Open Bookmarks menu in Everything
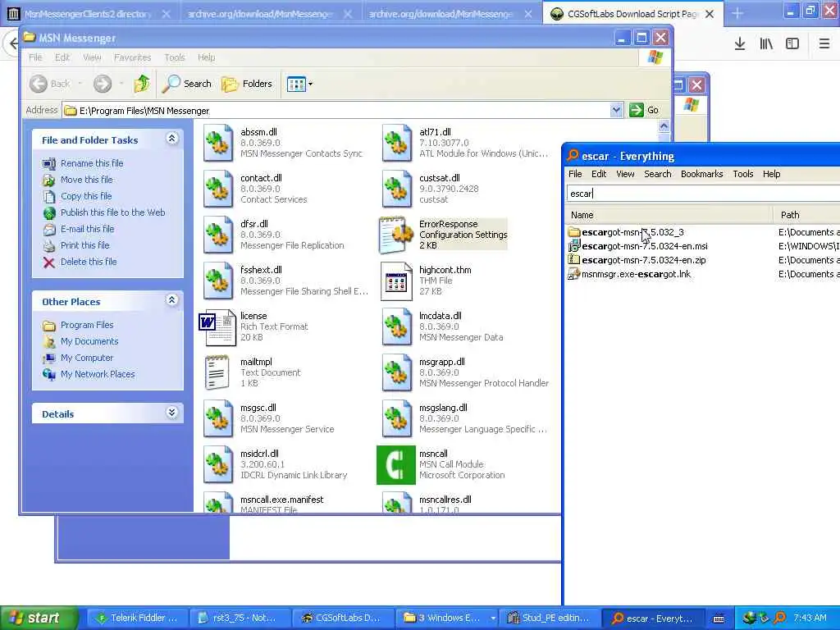Viewport: 840px width, 630px height. click(x=702, y=174)
